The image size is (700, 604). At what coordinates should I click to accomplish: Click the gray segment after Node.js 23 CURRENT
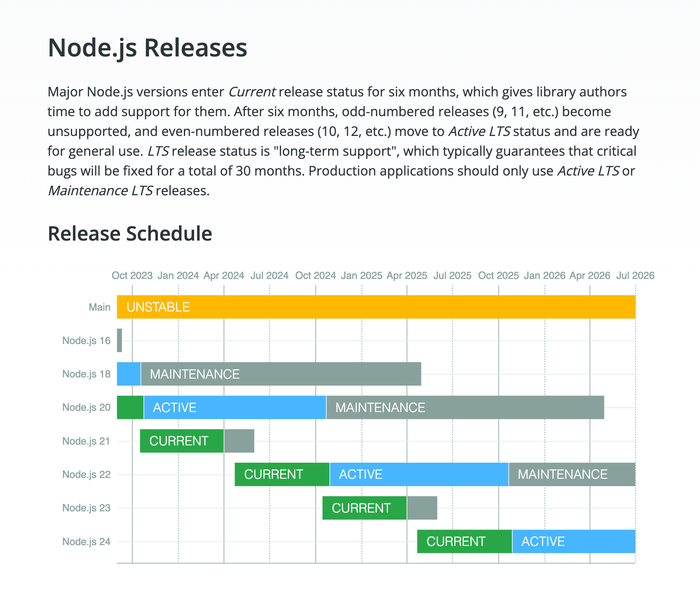(x=422, y=508)
